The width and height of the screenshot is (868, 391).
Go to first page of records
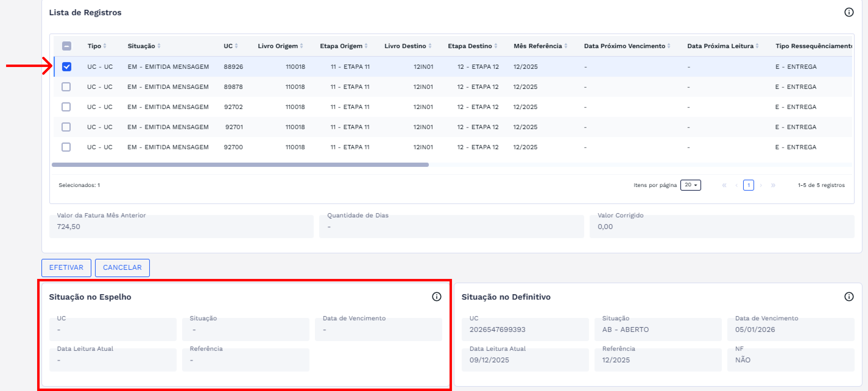(724, 185)
